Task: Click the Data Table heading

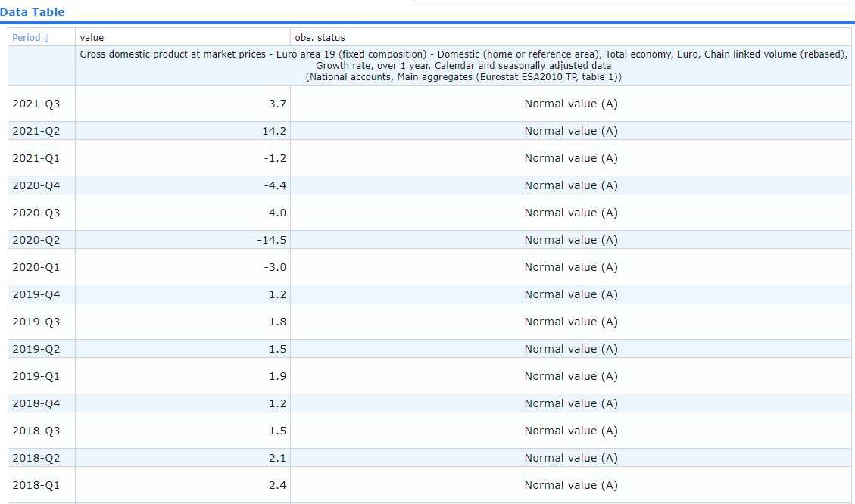Action: 33,11
